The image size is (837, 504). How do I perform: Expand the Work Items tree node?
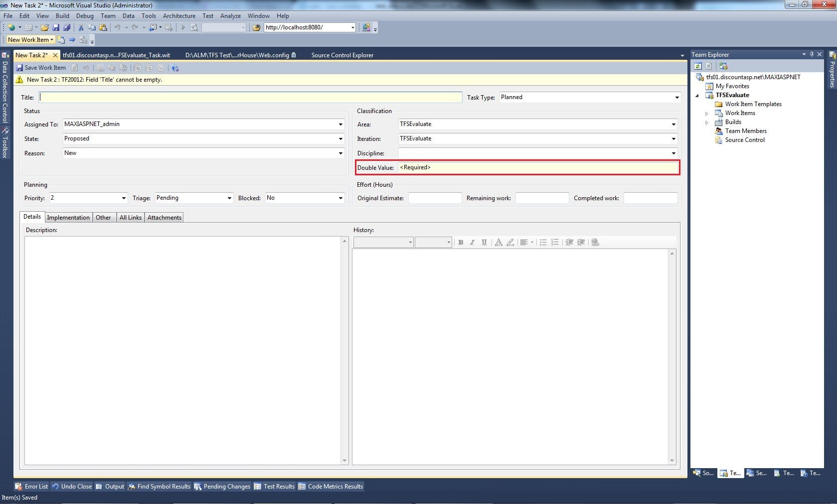click(706, 114)
